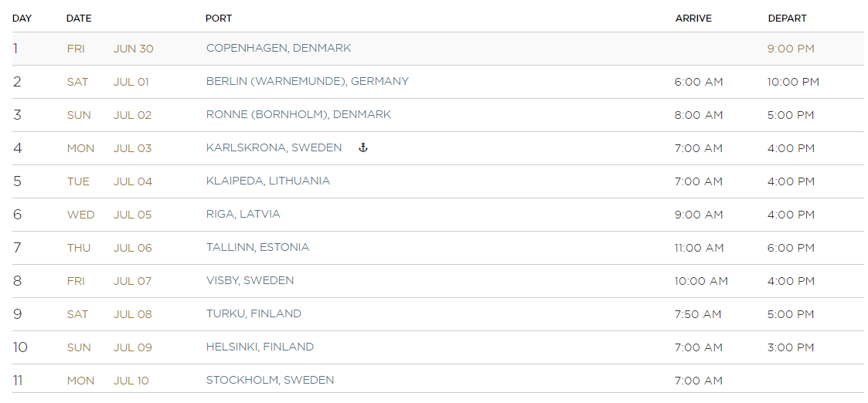The width and height of the screenshot is (868, 403).
Task: Select the 9:00 PM Copenhagen departure time
Action: tap(791, 49)
